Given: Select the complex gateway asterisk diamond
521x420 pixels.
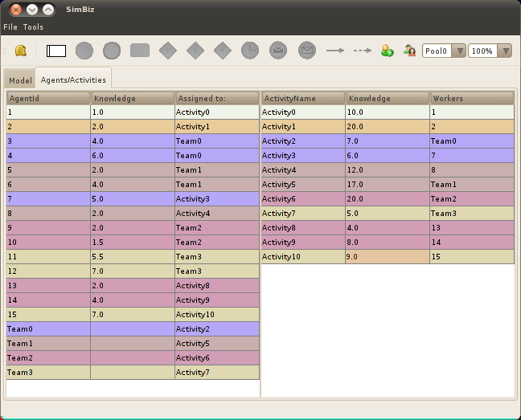Looking at the screenshot, I should coord(223,51).
